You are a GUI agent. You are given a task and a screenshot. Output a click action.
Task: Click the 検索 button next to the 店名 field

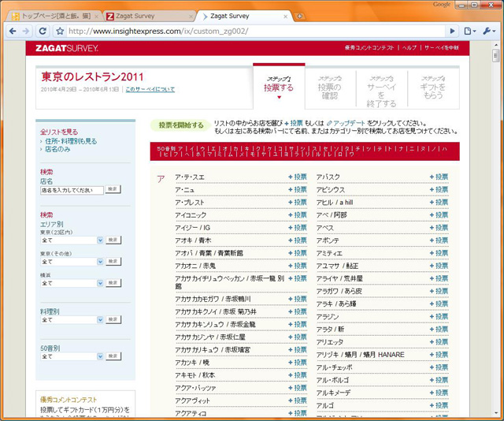tap(113, 189)
